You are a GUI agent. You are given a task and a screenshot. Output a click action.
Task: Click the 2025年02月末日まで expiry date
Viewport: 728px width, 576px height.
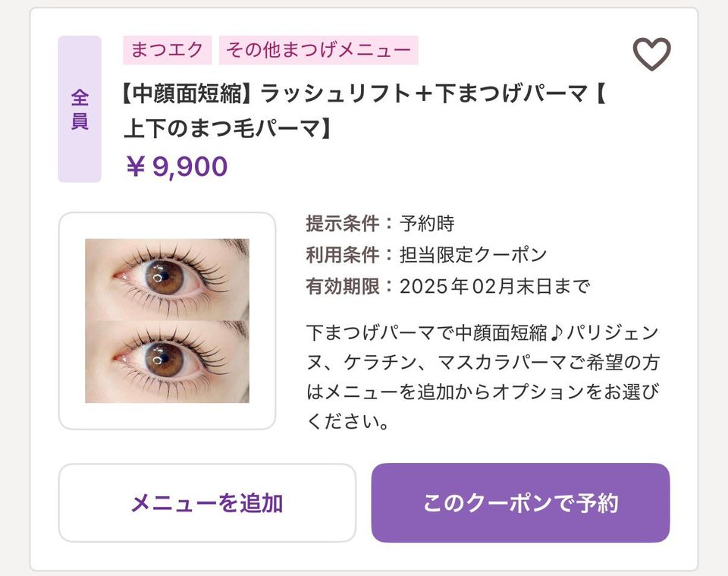click(494, 286)
